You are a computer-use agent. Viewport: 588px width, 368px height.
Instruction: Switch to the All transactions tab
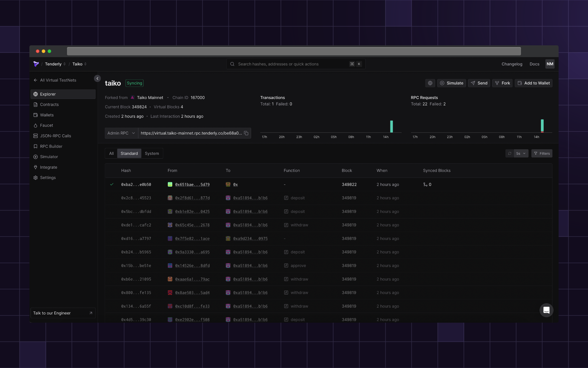coord(111,153)
